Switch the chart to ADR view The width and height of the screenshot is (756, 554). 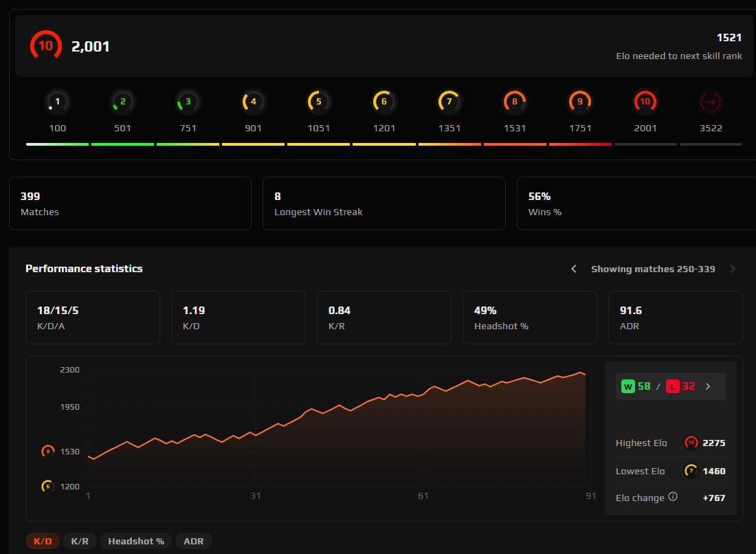pyautogui.click(x=193, y=541)
